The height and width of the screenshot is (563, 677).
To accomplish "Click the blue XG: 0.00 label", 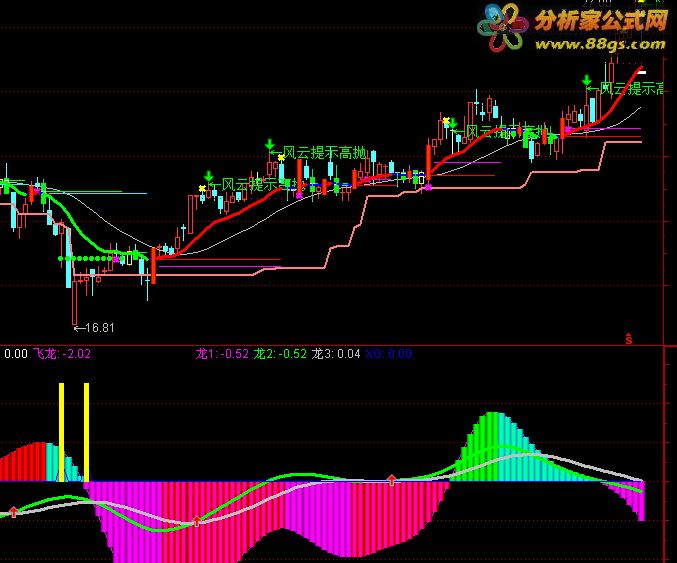I will [x=389, y=354].
